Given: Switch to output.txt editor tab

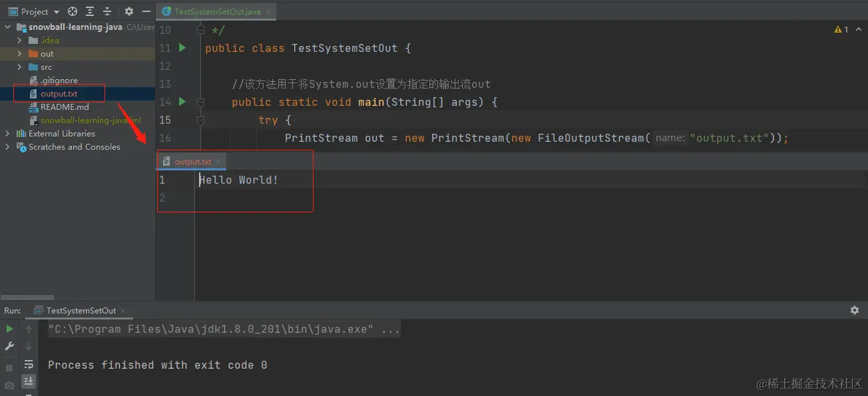Looking at the screenshot, I should (x=193, y=162).
